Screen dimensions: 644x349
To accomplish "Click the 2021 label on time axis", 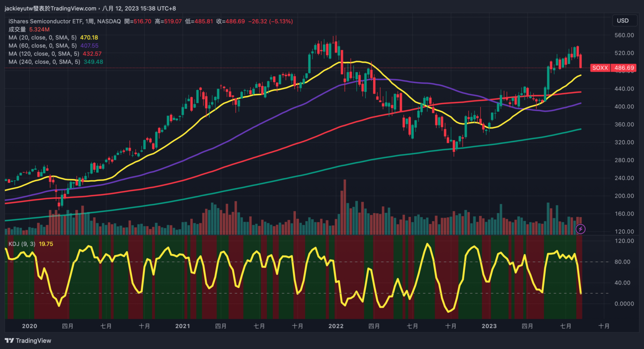I will [182, 326].
